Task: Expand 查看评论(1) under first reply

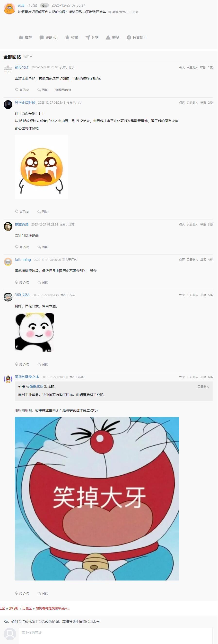Action: (63, 90)
